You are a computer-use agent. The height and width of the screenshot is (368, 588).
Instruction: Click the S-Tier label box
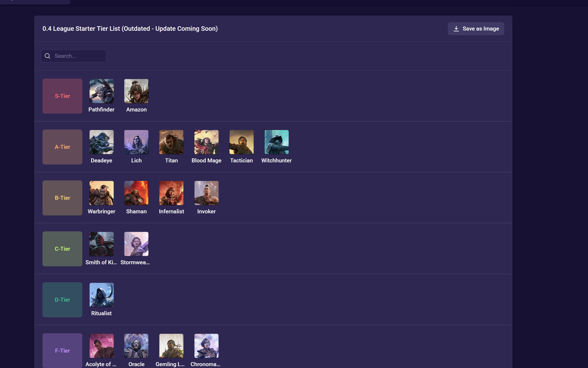coord(62,96)
